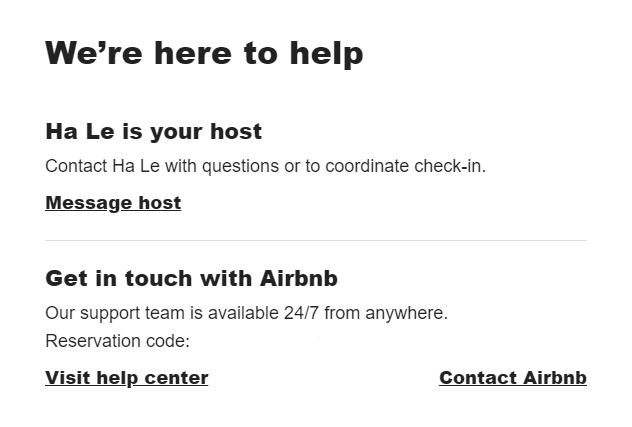Click the "Ha Le is your host" heading
The image size is (632, 427).
[153, 132]
